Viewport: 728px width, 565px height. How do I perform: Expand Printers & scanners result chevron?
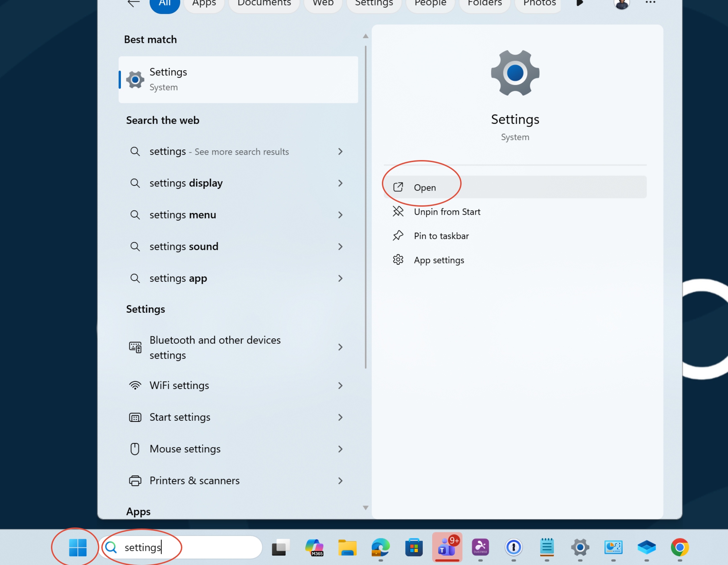coord(340,481)
